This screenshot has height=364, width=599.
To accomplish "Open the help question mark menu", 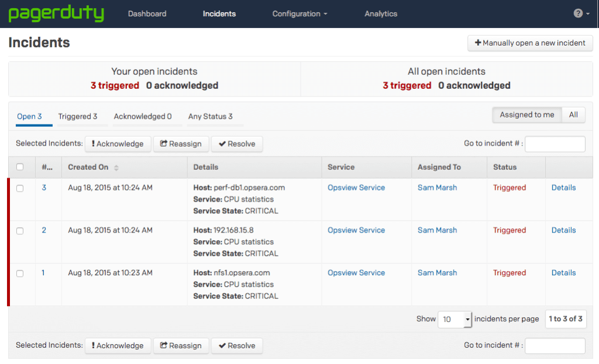I will 581,13.
